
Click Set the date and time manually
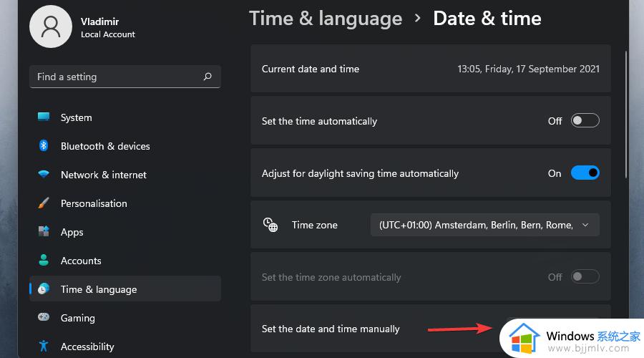(331, 329)
